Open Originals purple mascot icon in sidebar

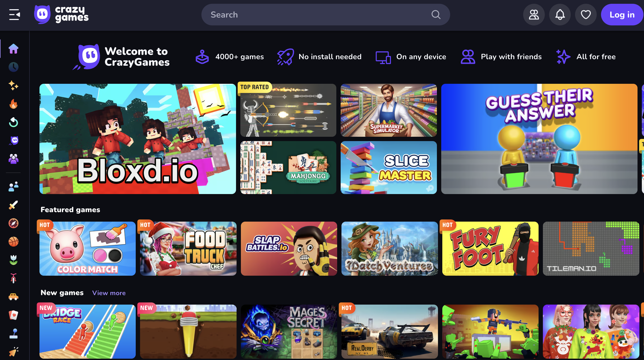click(14, 141)
